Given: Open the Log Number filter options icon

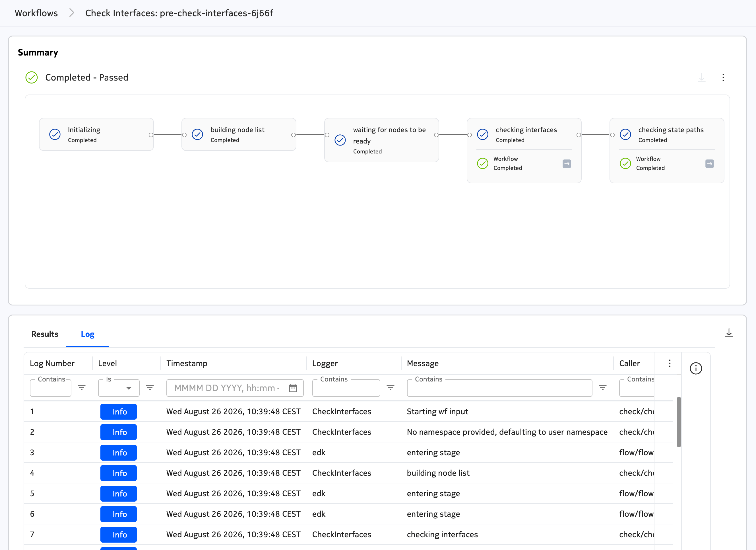Looking at the screenshot, I should (81, 387).
